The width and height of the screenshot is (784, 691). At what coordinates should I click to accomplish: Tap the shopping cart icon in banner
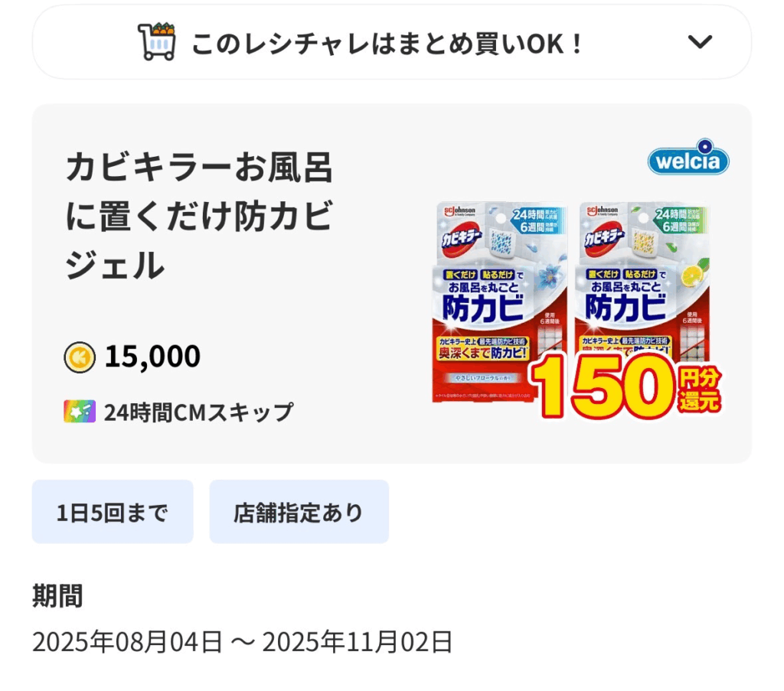tap(156, 41)
